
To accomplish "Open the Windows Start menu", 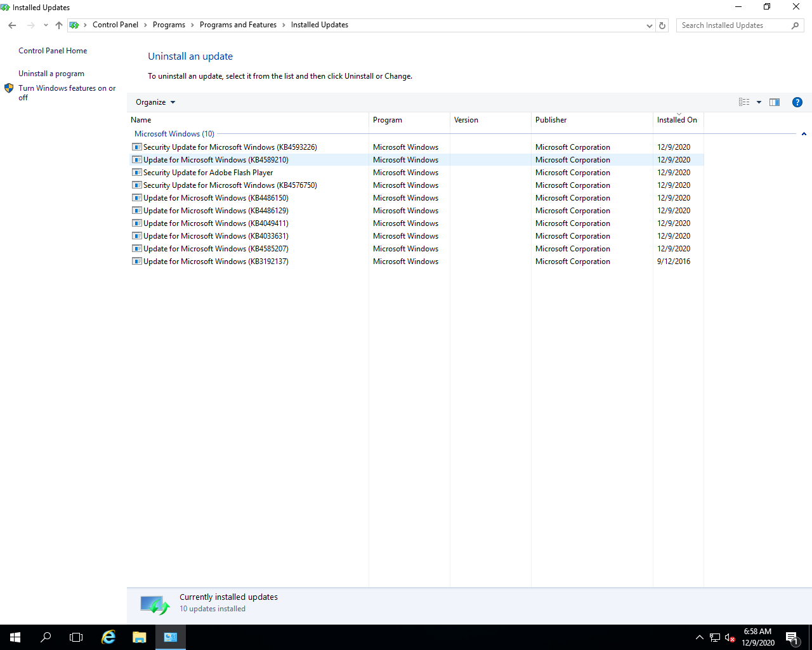I will (15, 637).
